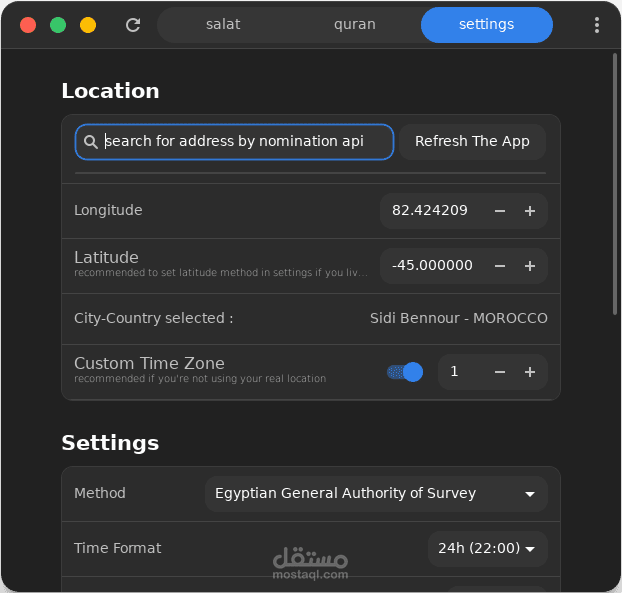
Task: Open the Method dropdown
Action: click(x=376, y=493)
